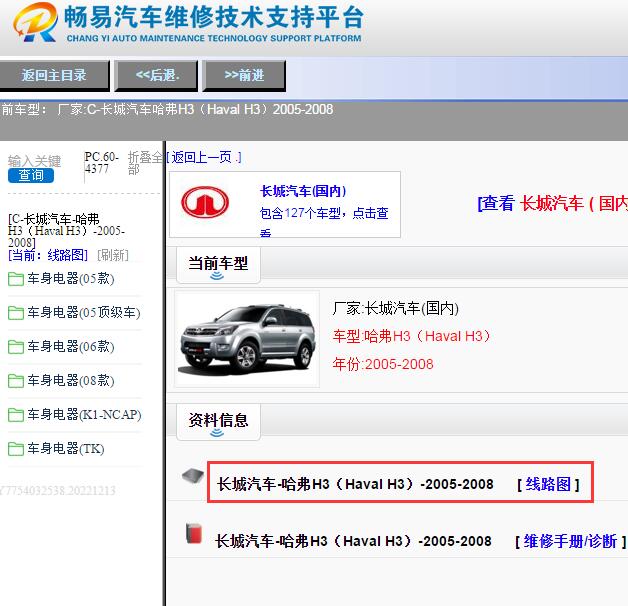Click the 返回主目录 button

click(54, 75)
